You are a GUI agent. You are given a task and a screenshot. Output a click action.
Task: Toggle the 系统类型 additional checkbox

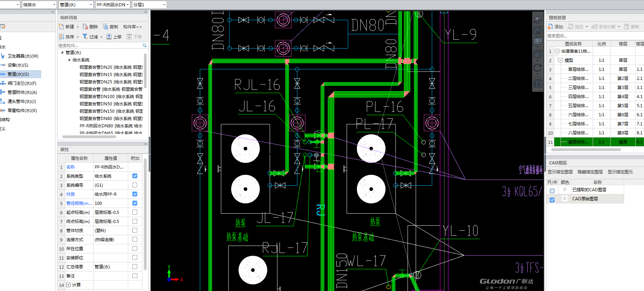click(135, 176)
